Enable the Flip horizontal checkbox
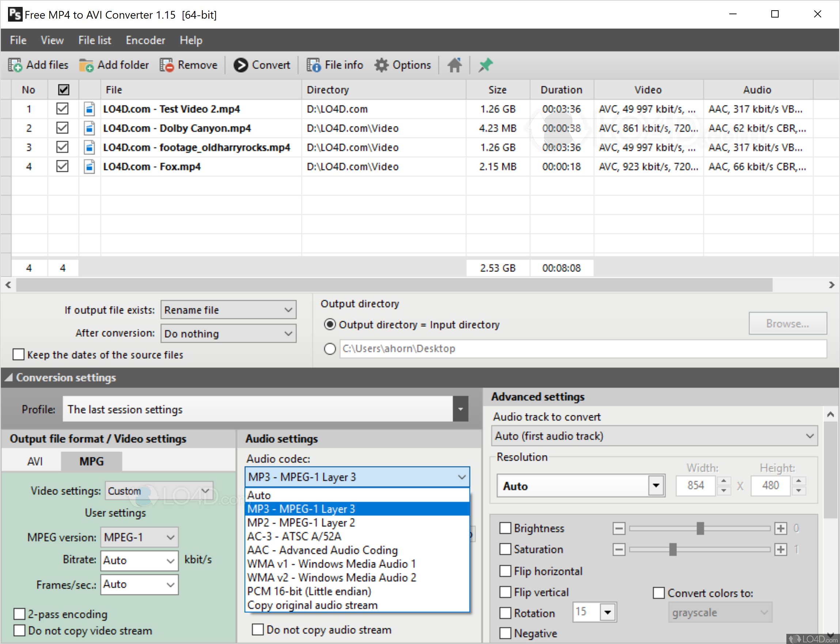 [505, 571]
